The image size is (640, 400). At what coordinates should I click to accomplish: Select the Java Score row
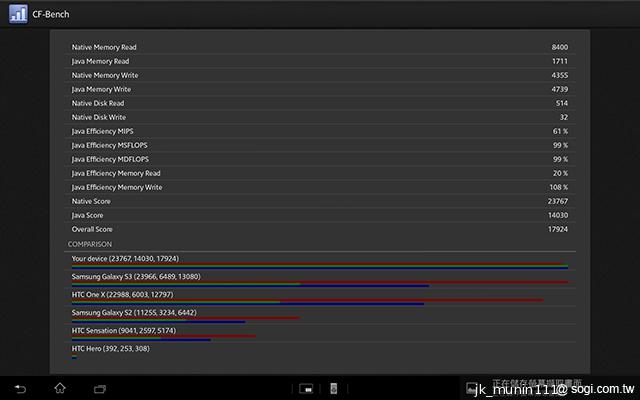320,215
